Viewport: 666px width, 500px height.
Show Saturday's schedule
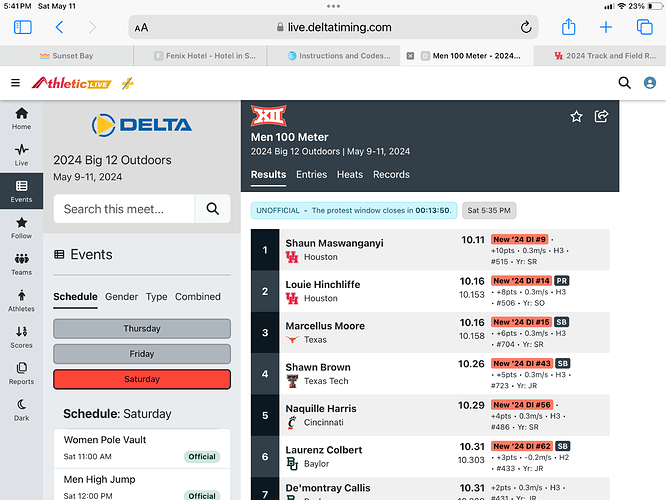142,379
